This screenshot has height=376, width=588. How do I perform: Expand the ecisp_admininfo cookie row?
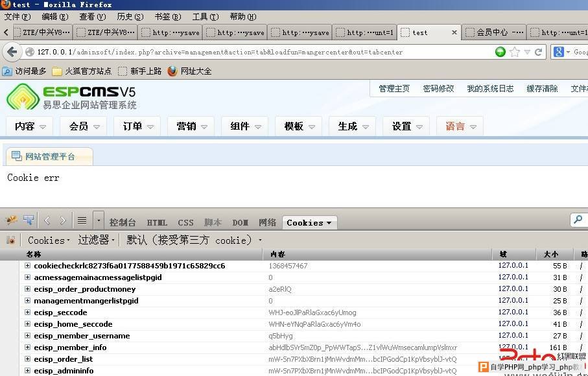pos(27,370)
